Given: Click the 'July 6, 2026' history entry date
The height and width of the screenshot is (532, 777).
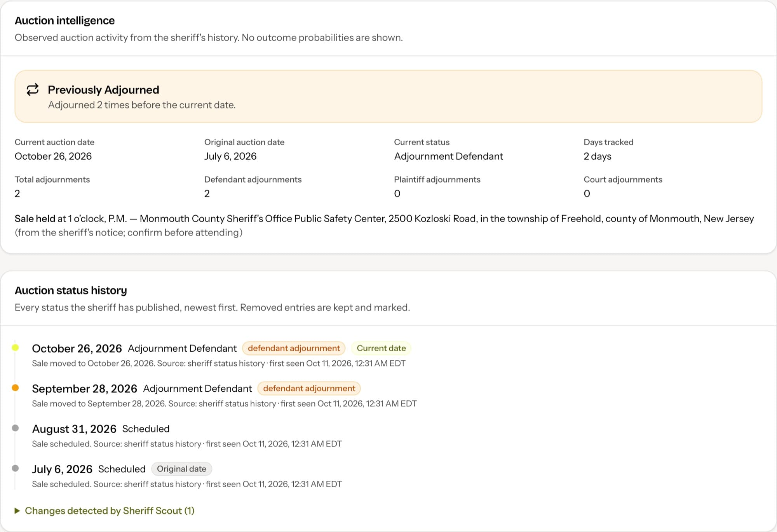Looking at the screenshot, I should pyautogui.click(x=62, y=469).
